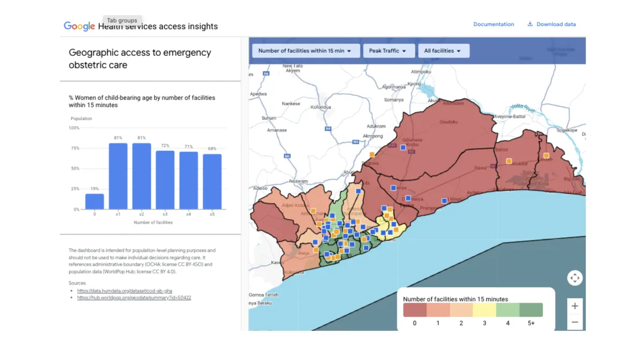This screenshot has height=361, width=644.
Task: Click the Download data button
Action: pos(551,24)
